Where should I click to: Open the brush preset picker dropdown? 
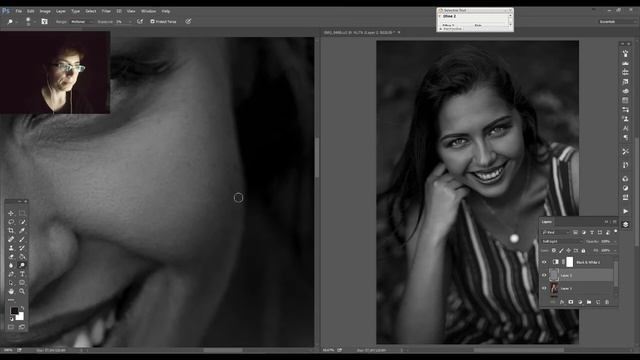coord(35,21)
